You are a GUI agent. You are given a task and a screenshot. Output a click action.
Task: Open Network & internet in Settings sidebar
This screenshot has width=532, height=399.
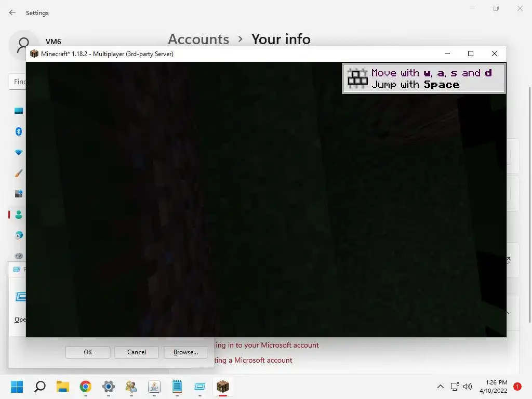click(19, 152)
